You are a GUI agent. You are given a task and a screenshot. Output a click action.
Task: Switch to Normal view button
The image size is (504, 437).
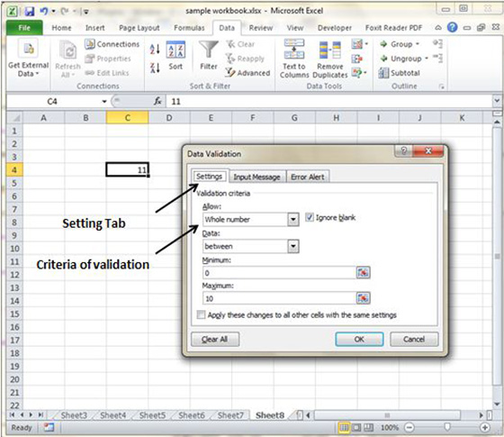pos(344,428)
